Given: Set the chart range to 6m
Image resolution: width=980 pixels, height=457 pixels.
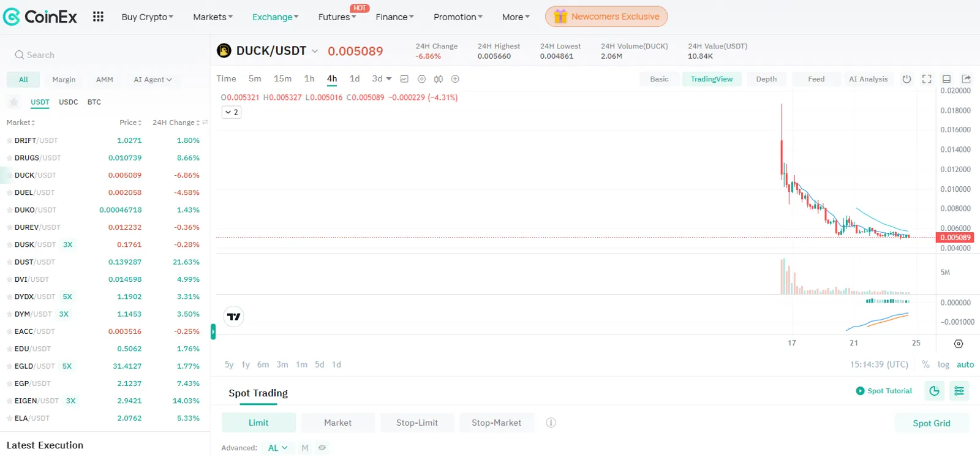Looking at the screenshot, I should [x=263, y=364].
